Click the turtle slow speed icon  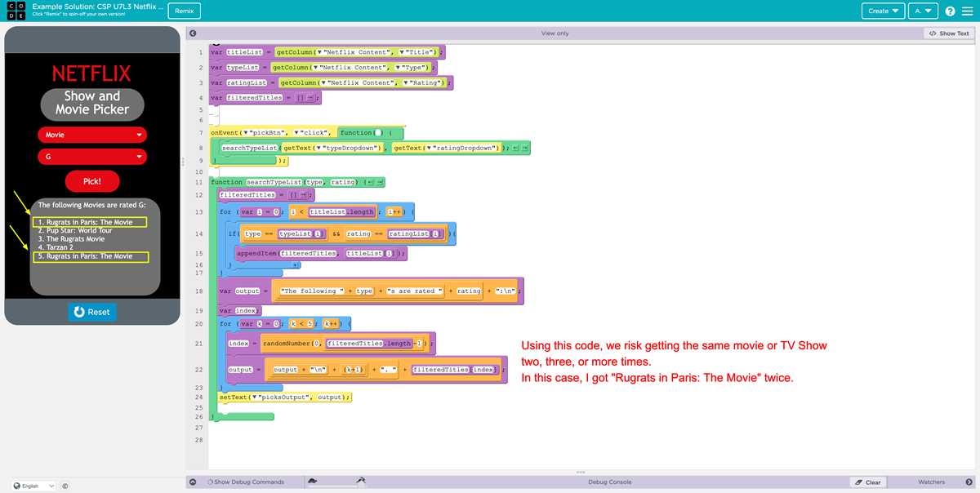pos(314,482)
